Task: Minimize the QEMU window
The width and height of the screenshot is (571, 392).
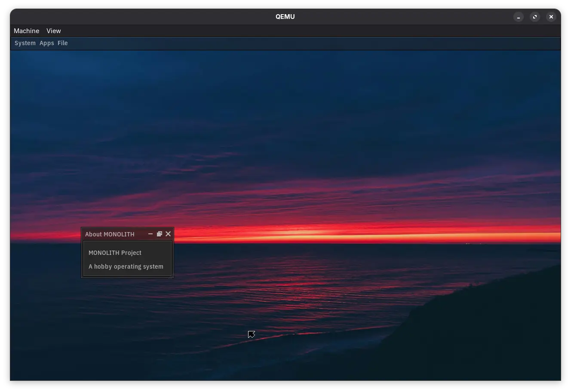Action: coord(518,17)
